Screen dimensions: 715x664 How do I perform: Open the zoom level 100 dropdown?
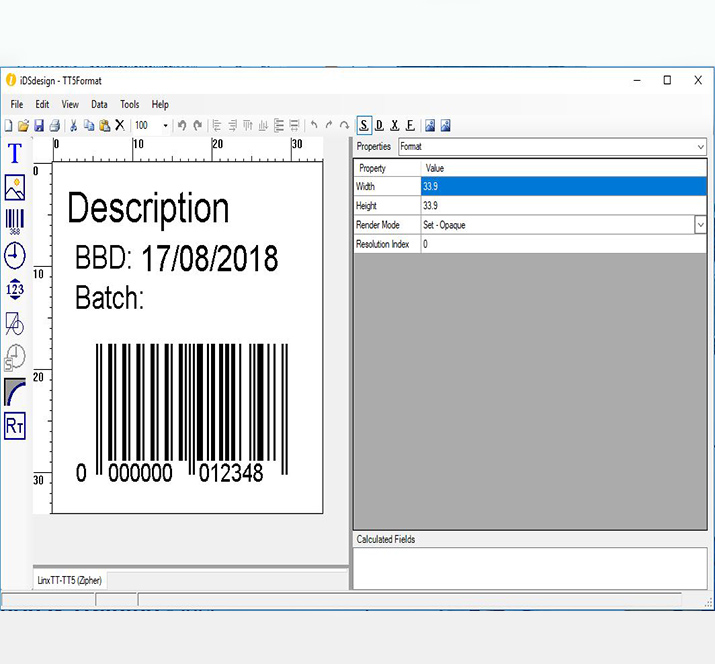click(165, 125)
